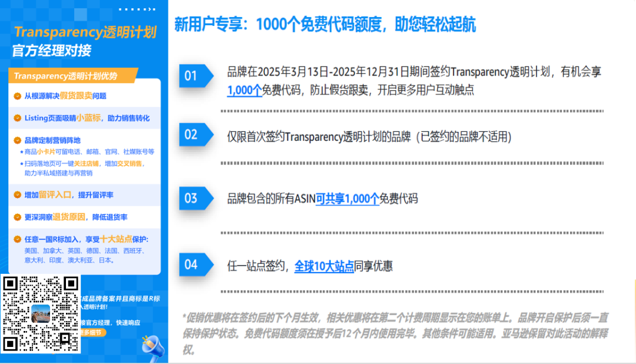Image resolution: width=636 pixels, height=364 pixels.
Task: Click the orange bullet beside 从根源解决假货跟卖问题
Action: (18, 96)
